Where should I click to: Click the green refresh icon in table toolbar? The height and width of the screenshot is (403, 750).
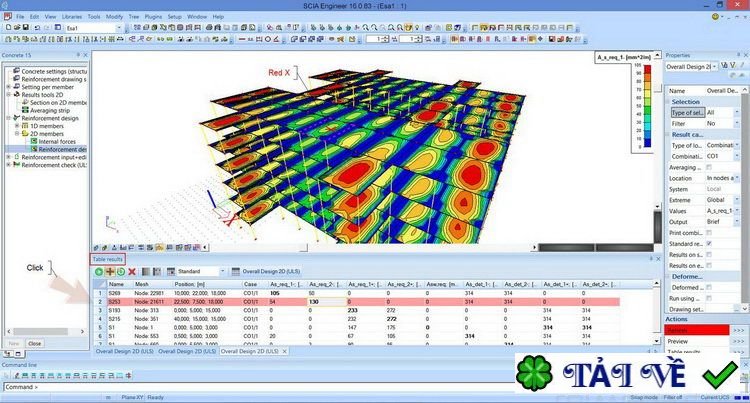coord(99,272)
